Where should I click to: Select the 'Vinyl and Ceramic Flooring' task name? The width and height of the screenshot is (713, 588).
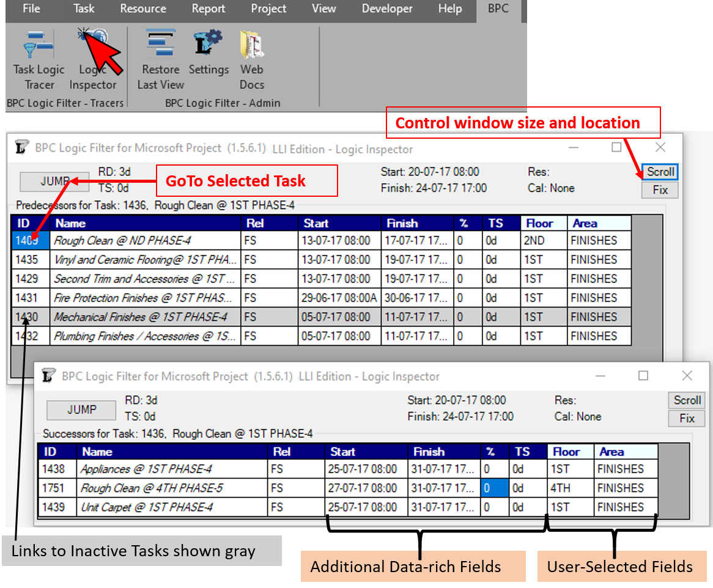pyautogui.click(x=145, y=259)
